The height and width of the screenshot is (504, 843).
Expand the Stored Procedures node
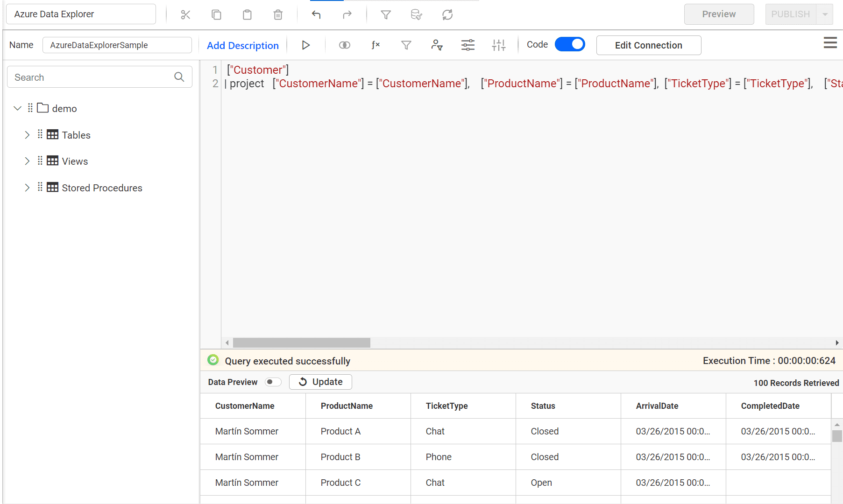[x=27, y=188]
